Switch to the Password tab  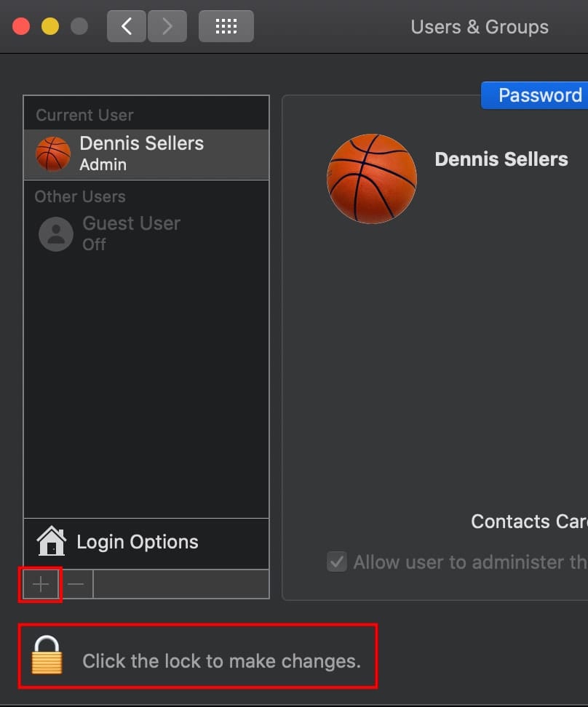[539, 95]
